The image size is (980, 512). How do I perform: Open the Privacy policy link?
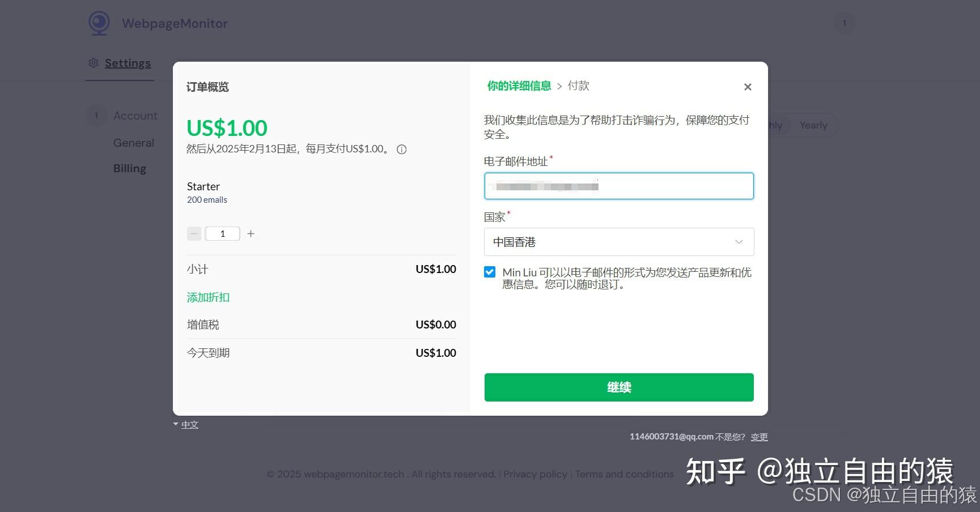pos(534,474)
